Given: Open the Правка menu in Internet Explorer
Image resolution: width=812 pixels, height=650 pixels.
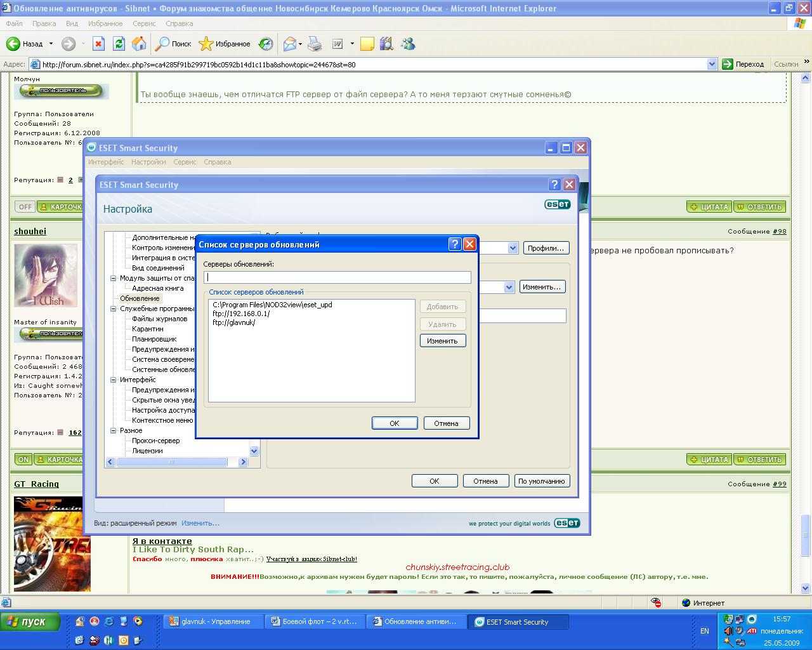Looking at the screenshot, I should point(44,23).
